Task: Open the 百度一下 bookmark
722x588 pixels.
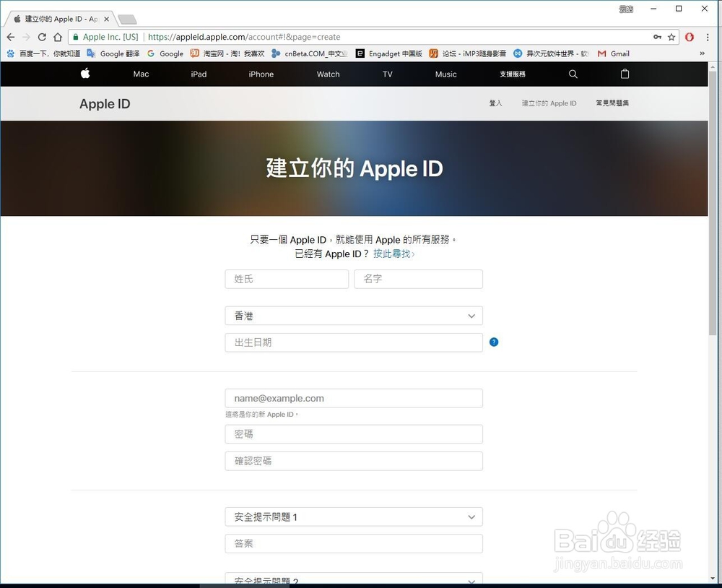Action: 43,53
